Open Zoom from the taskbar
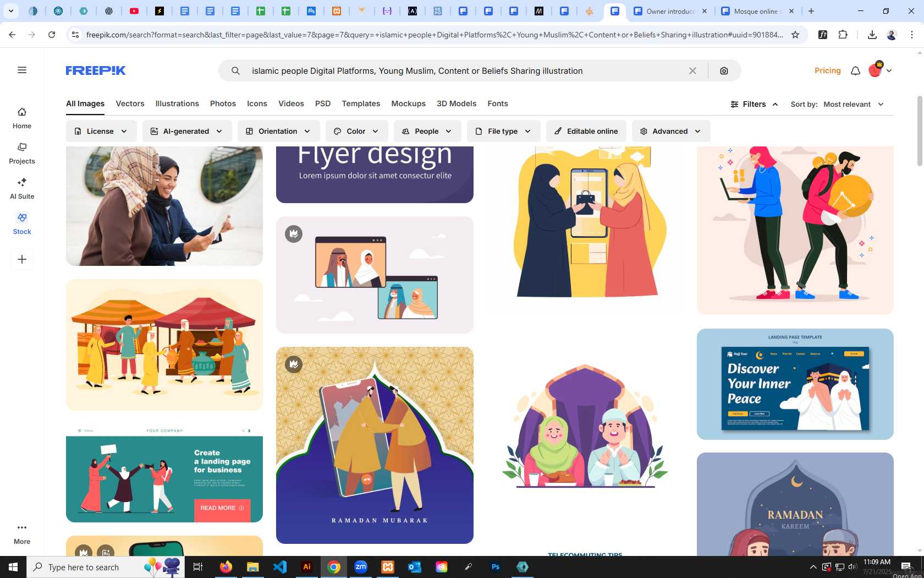This screenshot has width=924, height=578. click(x=361, y=567)
